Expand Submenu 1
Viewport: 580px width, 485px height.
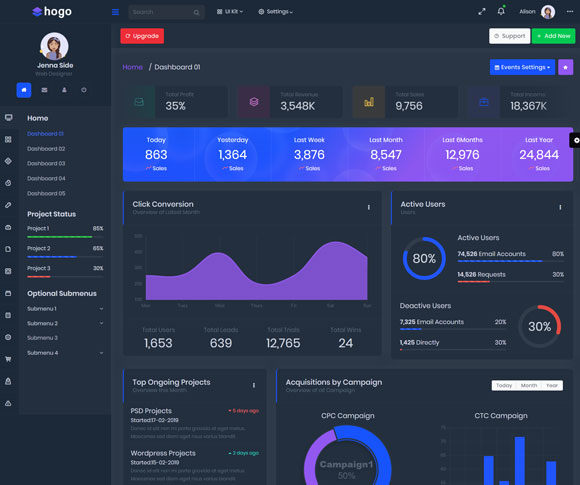coord(65,309)
